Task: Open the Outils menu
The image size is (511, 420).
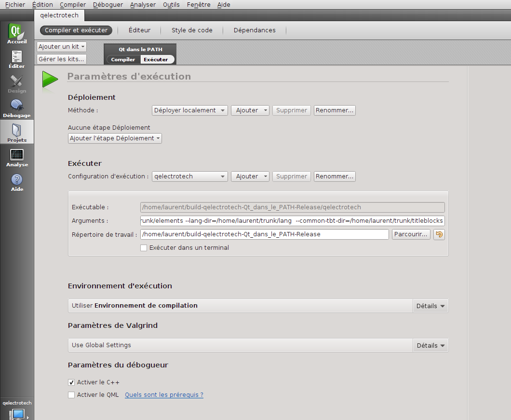Action: pos(171,4)
